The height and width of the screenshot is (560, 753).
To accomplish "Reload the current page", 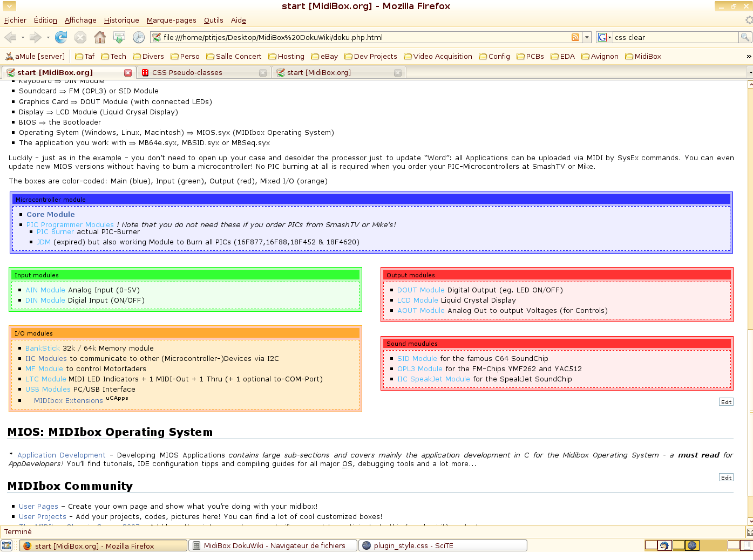I will tap(61, 37).
